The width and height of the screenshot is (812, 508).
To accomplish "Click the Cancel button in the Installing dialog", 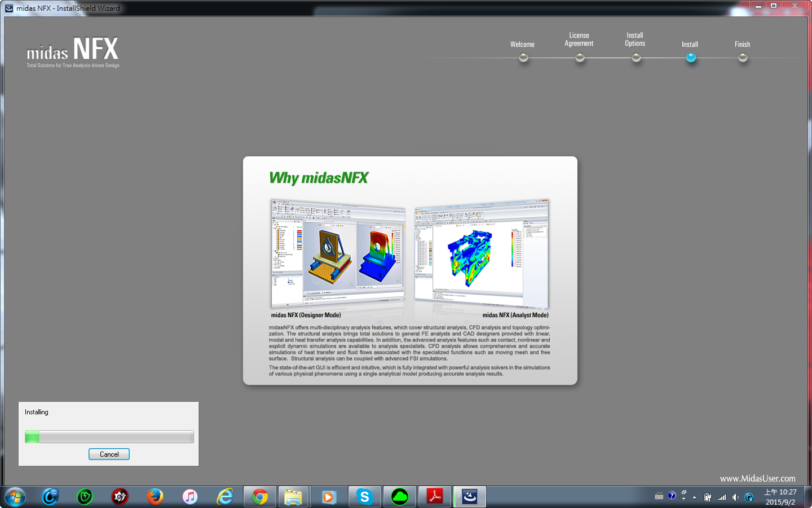I will click(109, 454).
